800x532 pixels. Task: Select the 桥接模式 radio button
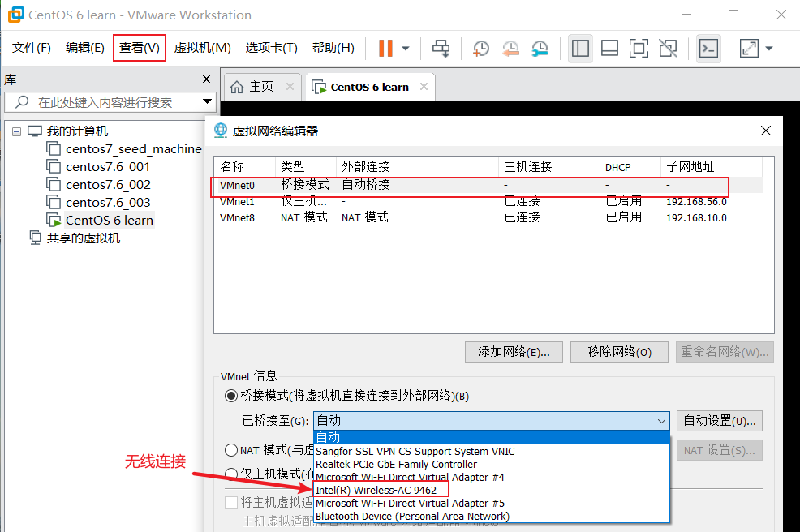tap(231, 395)
